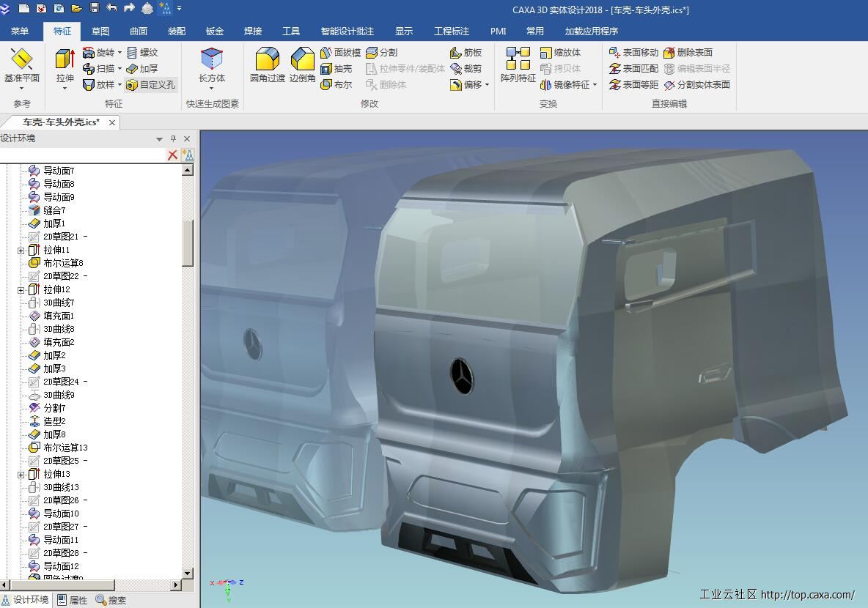868x608 pixels.
Task: Click the 镜像特征 mirror feature tool
Action: click(564, 85)
